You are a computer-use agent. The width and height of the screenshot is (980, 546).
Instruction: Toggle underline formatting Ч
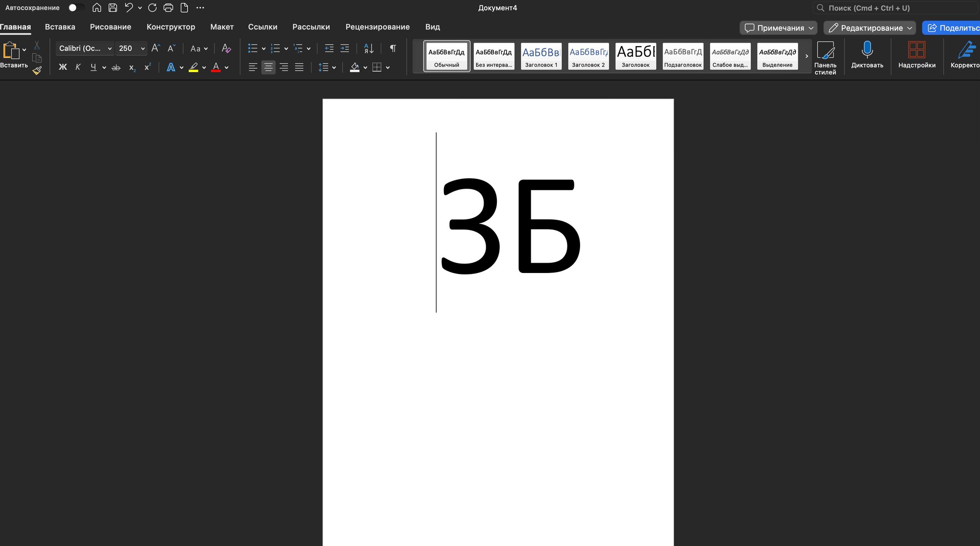click(x=93, y=67)
